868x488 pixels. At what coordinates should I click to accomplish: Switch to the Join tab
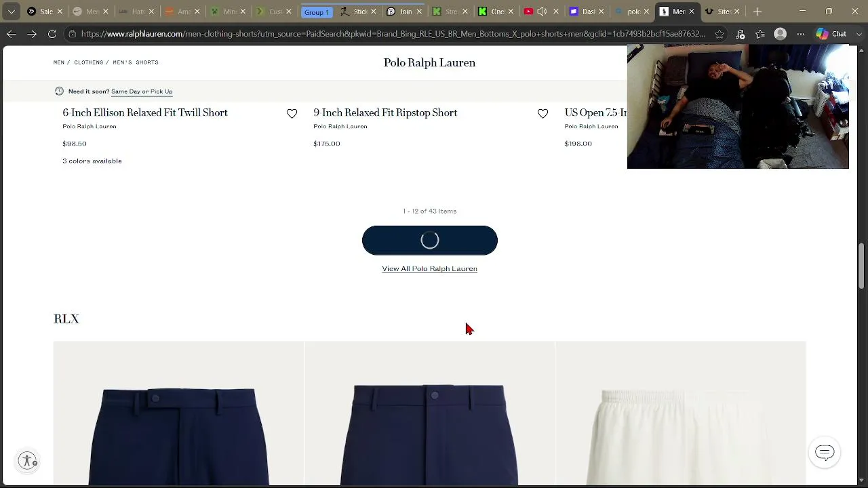click(x=403, y=12)
